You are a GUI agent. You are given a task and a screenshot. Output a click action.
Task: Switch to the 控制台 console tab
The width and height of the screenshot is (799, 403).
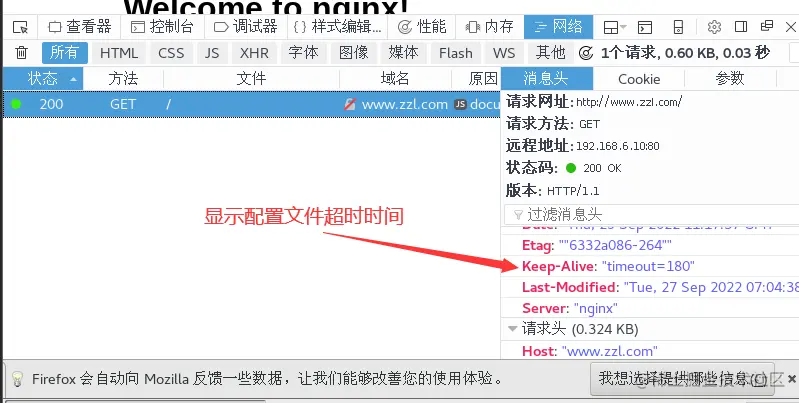tap(163, 26)
